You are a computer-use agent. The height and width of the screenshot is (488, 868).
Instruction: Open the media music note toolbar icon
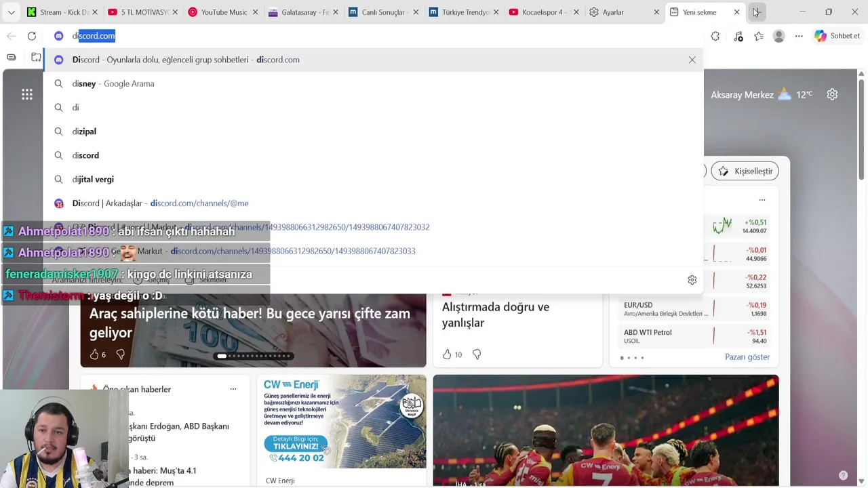738,36
